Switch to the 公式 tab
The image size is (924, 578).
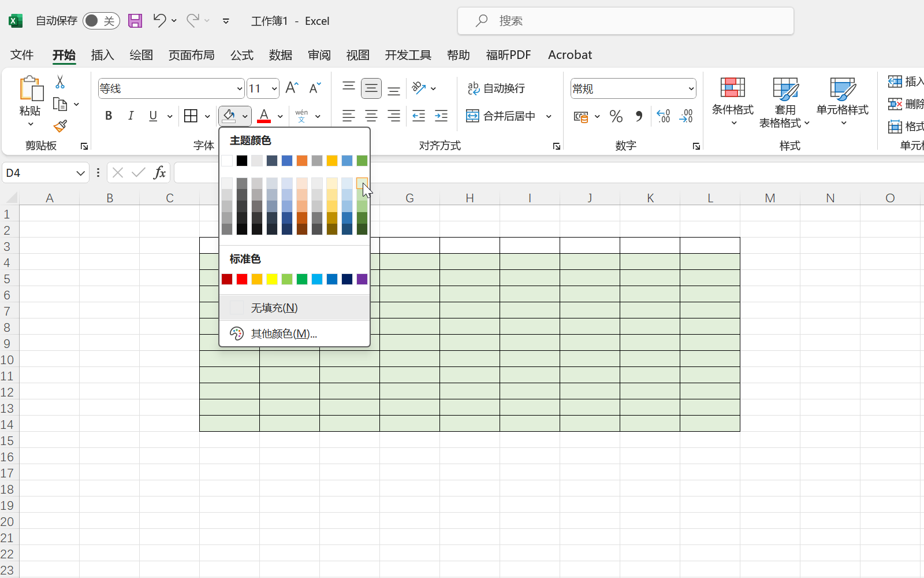click(x=242, y=55)
